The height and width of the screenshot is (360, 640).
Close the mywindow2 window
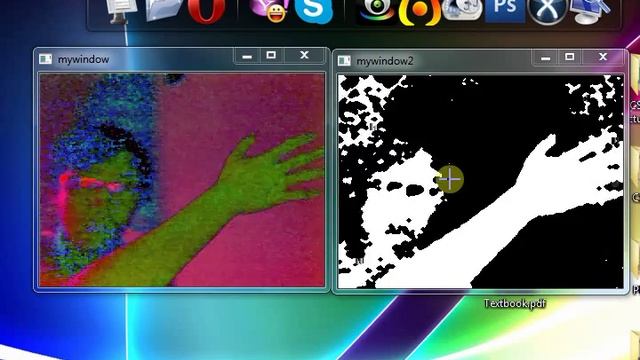point(603,57)
